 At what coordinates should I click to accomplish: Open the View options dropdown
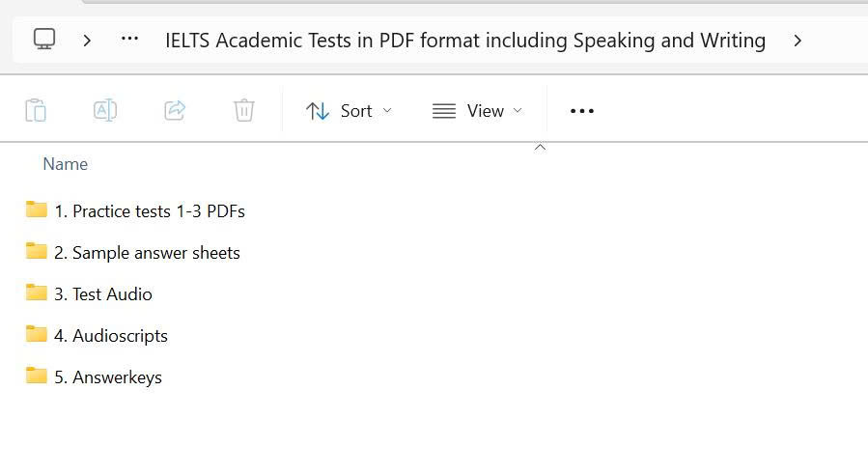[x=477, y=111]
